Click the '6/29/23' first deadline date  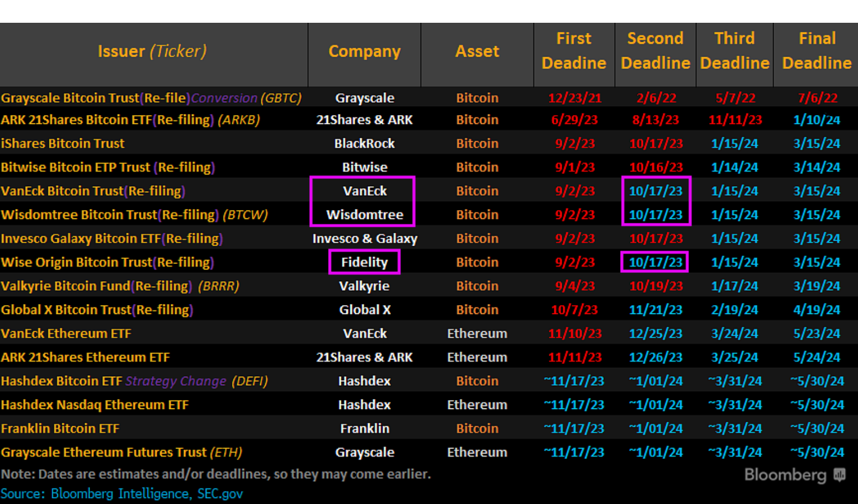[574, 120]
